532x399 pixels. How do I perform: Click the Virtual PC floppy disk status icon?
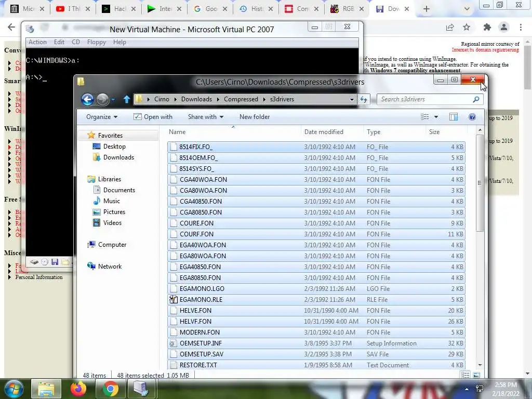[55, 262]
